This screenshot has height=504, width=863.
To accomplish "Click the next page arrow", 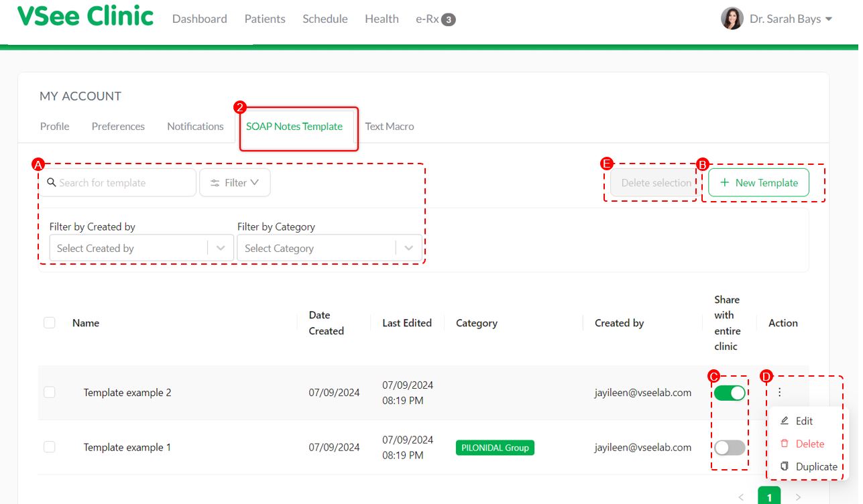I will point(798,497).
